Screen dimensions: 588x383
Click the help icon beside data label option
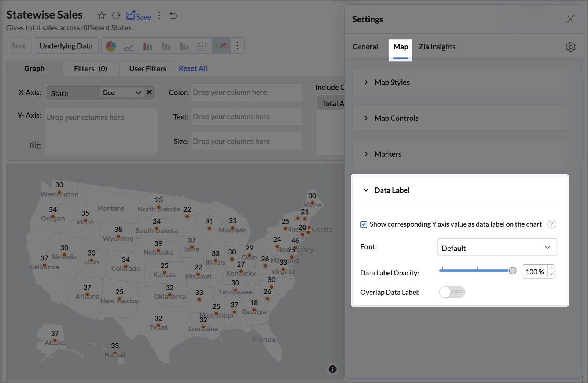click(x=551, y=224)
